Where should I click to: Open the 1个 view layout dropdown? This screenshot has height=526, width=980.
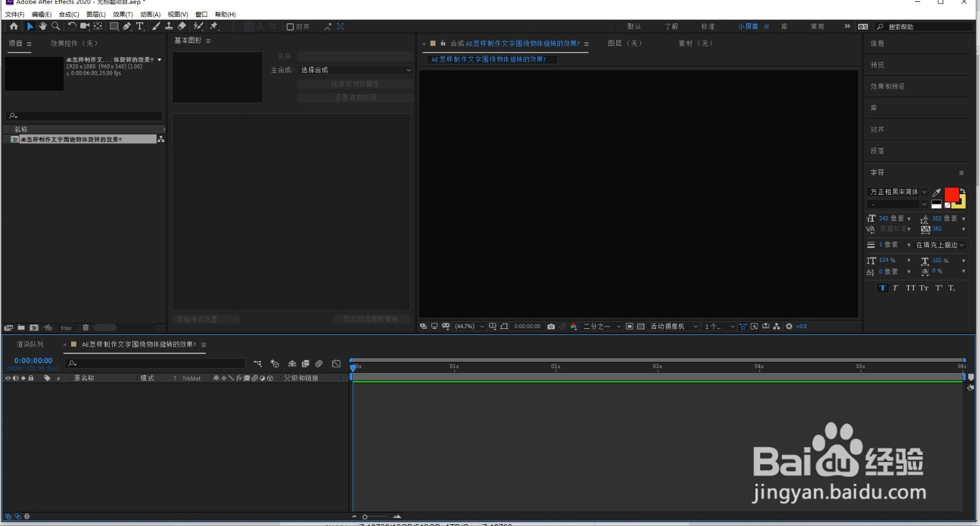coord(719,326)
